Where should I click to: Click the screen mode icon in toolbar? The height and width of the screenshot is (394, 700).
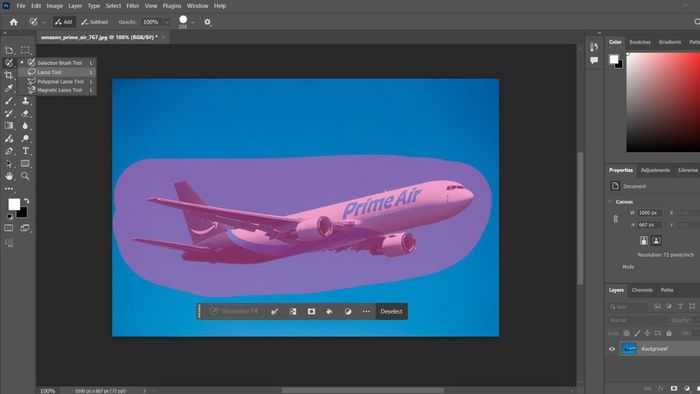25,228
